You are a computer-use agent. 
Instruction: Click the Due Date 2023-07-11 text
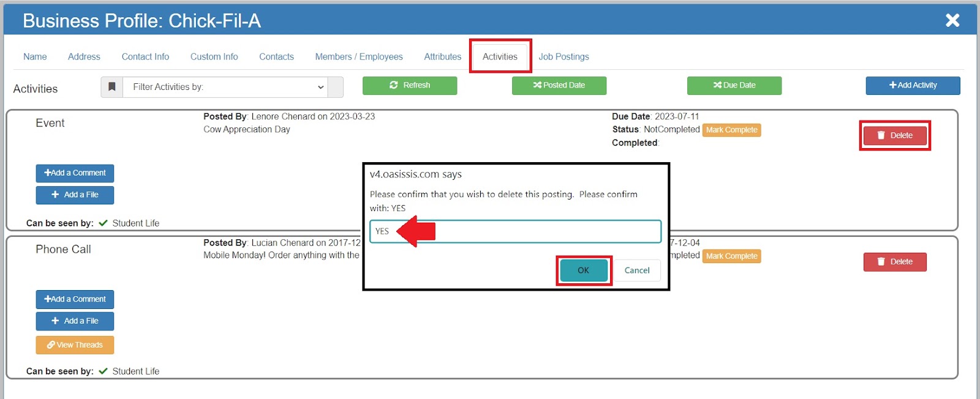655,116
